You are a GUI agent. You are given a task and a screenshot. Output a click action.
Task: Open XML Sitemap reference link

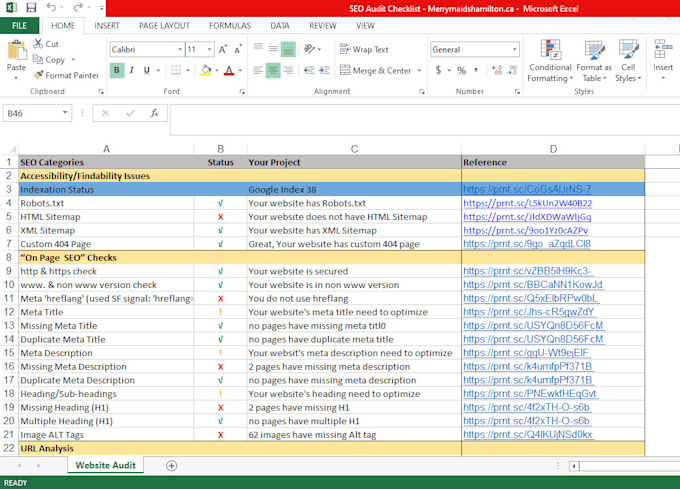pos(526,230)
